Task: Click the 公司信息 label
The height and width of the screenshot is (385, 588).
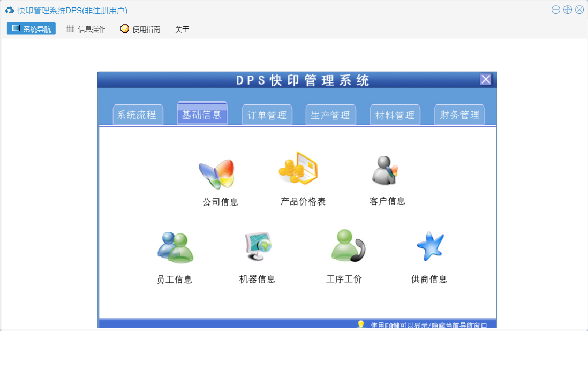Action: (x=221, y=202)
